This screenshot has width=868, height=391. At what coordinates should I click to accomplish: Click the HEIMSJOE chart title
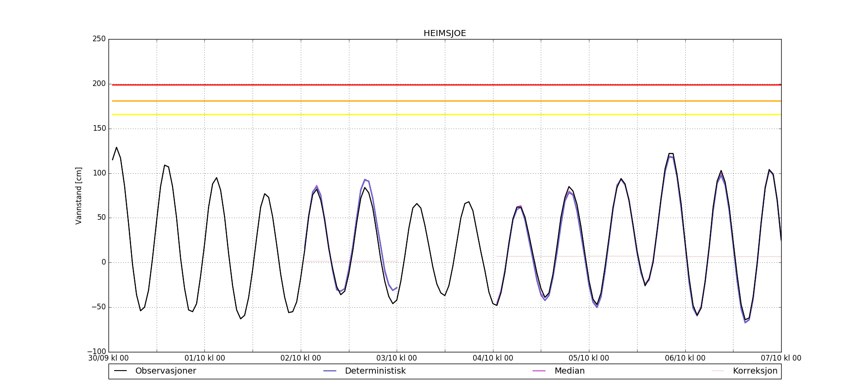coord(444,33)
